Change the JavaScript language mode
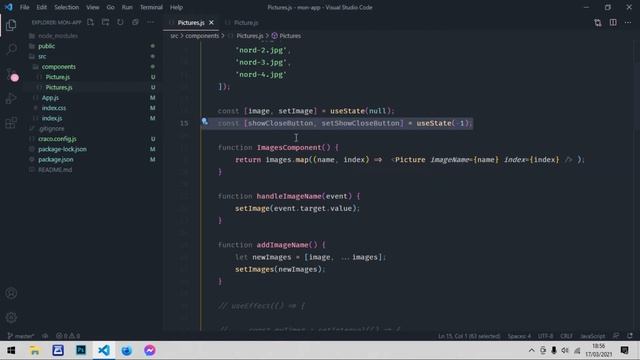 pyautogui.click(x=593, y=336)
